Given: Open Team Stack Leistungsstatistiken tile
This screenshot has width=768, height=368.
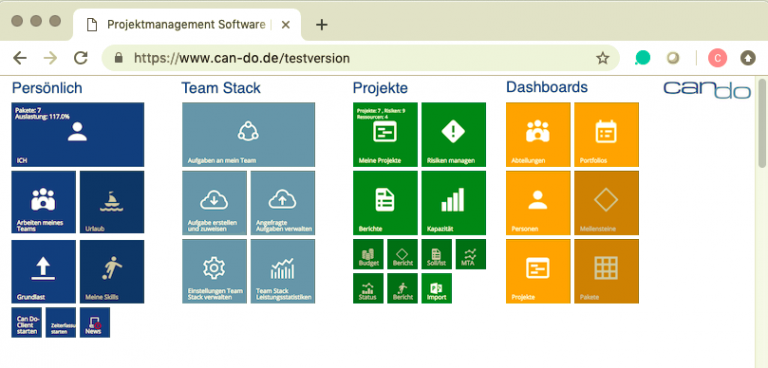Looking at the screenshot, I should click(x=283, y=271).
